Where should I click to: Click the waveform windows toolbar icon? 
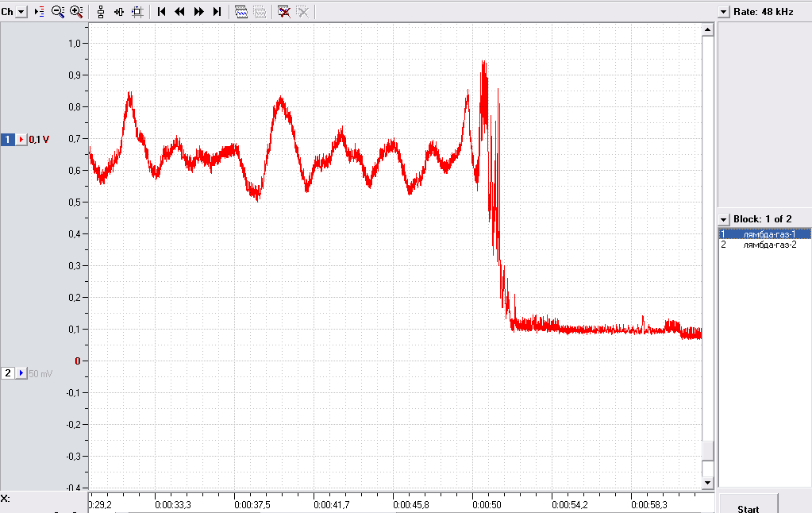pyautogui.click(x=241, y=11)
